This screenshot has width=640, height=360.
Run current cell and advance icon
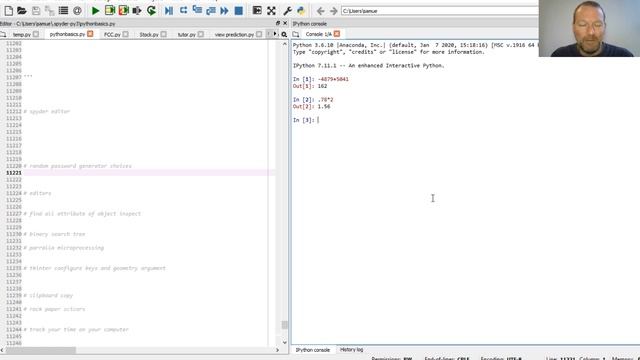123,11
